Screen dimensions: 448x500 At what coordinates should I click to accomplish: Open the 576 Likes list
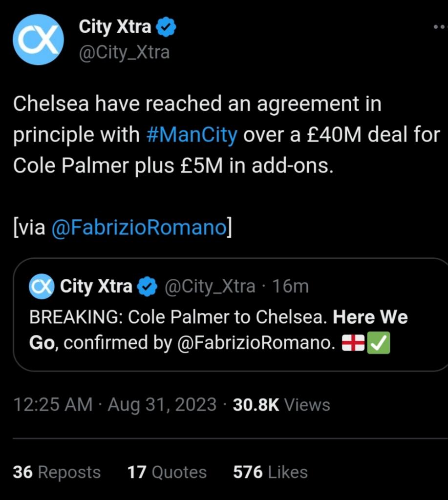tap(270, 472)
